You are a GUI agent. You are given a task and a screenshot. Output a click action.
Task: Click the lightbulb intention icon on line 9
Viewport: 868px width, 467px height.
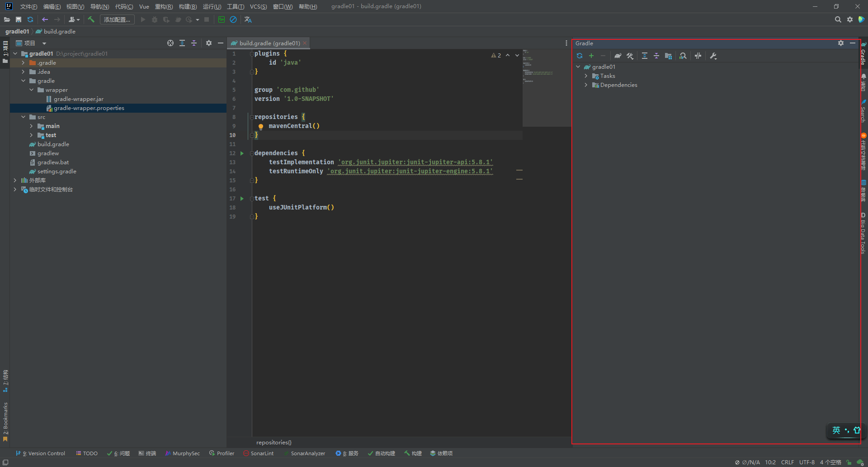pyautogui.click(x=261, y=126)
